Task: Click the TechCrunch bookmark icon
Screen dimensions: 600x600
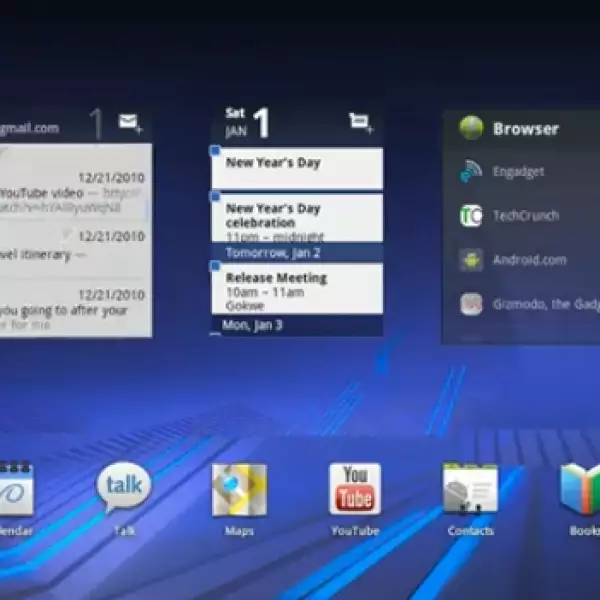Action: coord(471,215)
